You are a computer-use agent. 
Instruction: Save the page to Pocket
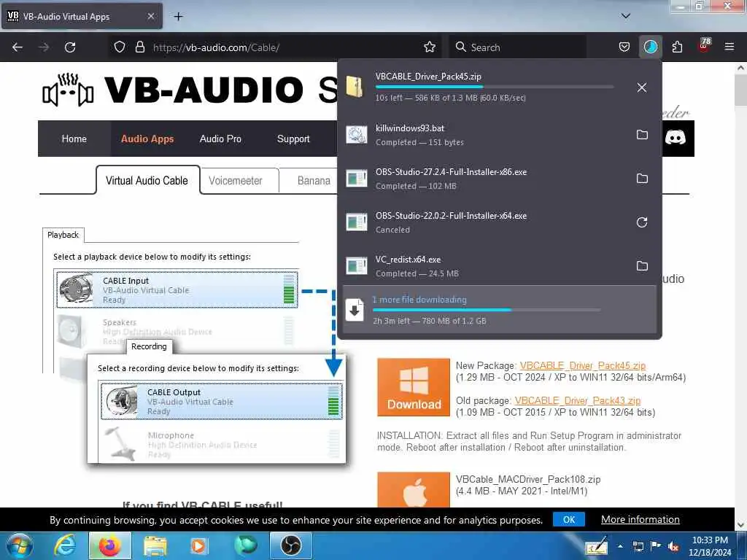pyautogui.click(x=624, y=47)
